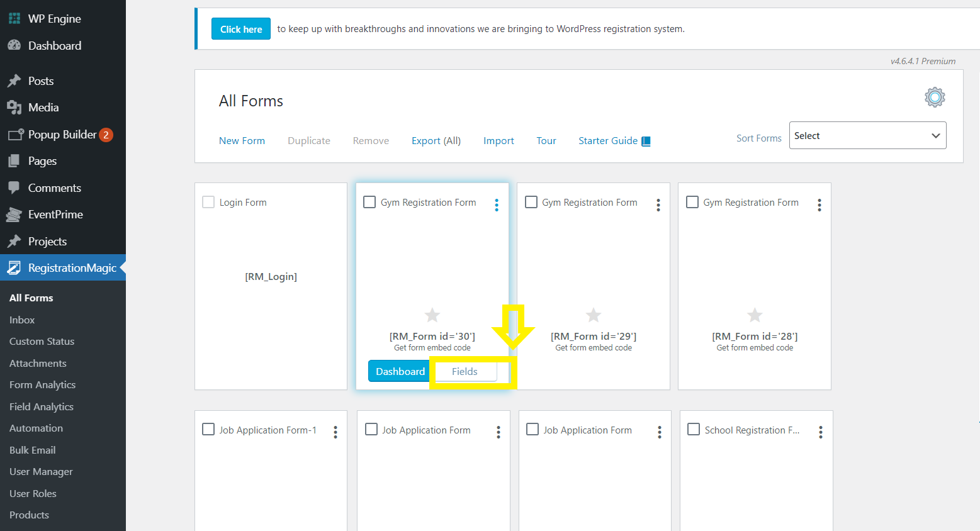The height and width of the screenshot is (531, 980).
Task: Open Attachments submenu item
Action: tap(38, 364)
